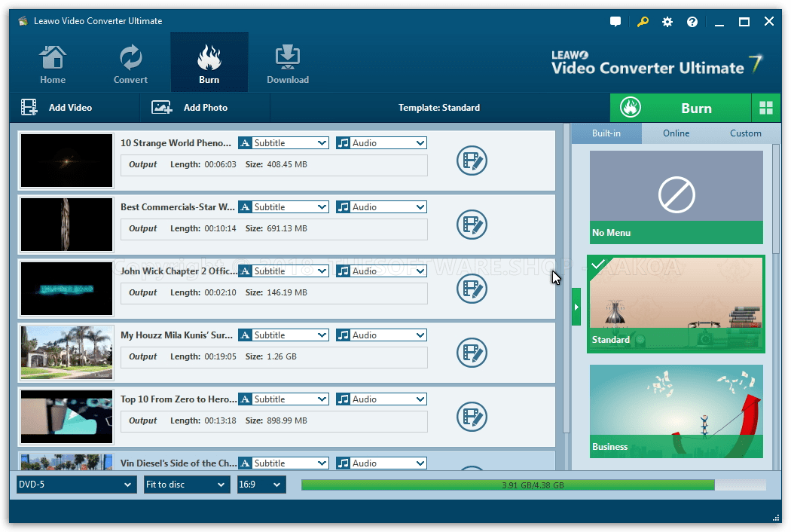Click the key registration icon

(x=642, y=22)
